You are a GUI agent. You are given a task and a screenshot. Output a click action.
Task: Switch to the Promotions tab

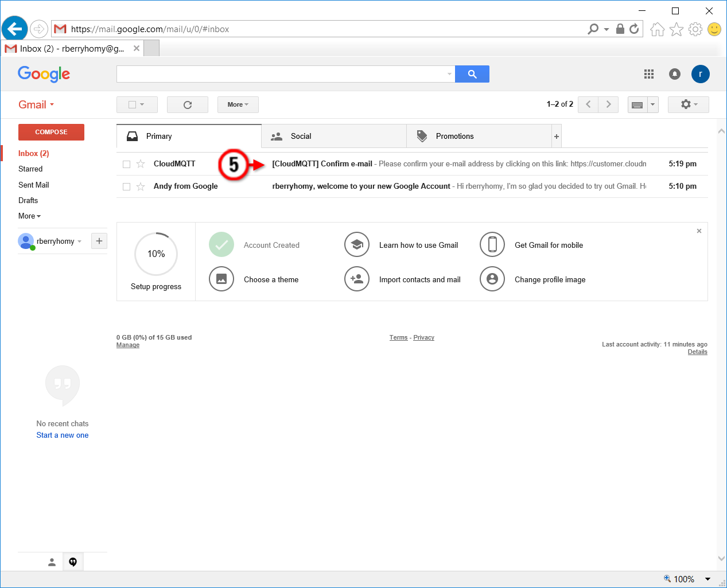479,137
